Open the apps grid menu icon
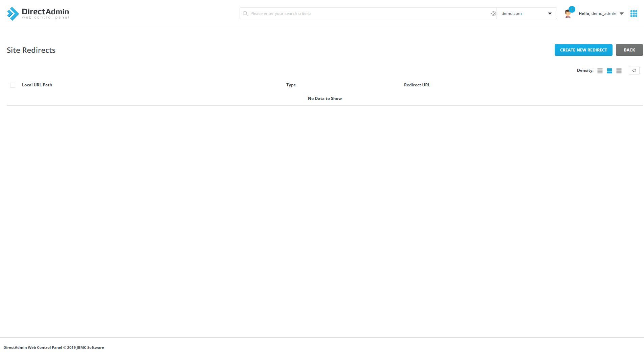The width and height of the screenshot is (644, 358). (634, 14)
